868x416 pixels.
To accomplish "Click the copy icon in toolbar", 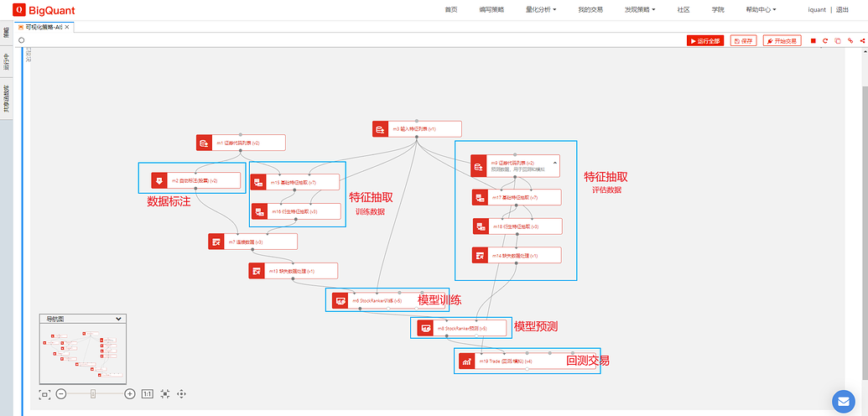I will (x=838, y=40).
